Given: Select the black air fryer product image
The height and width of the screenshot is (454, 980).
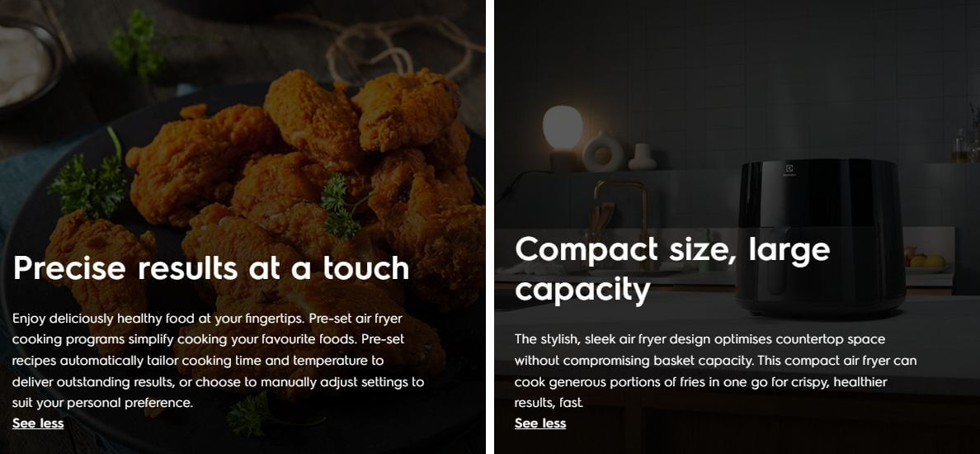Looking at the screenshot, I should (821, 238).
